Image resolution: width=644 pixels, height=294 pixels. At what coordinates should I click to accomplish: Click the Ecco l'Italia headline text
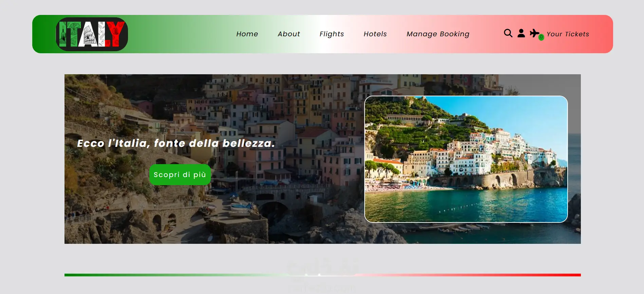(176, 143)
